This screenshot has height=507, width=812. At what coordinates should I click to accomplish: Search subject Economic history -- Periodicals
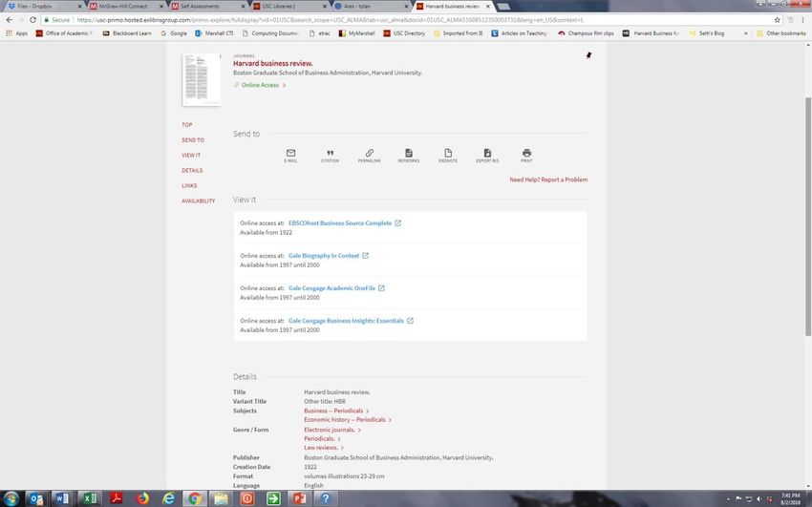345,420
